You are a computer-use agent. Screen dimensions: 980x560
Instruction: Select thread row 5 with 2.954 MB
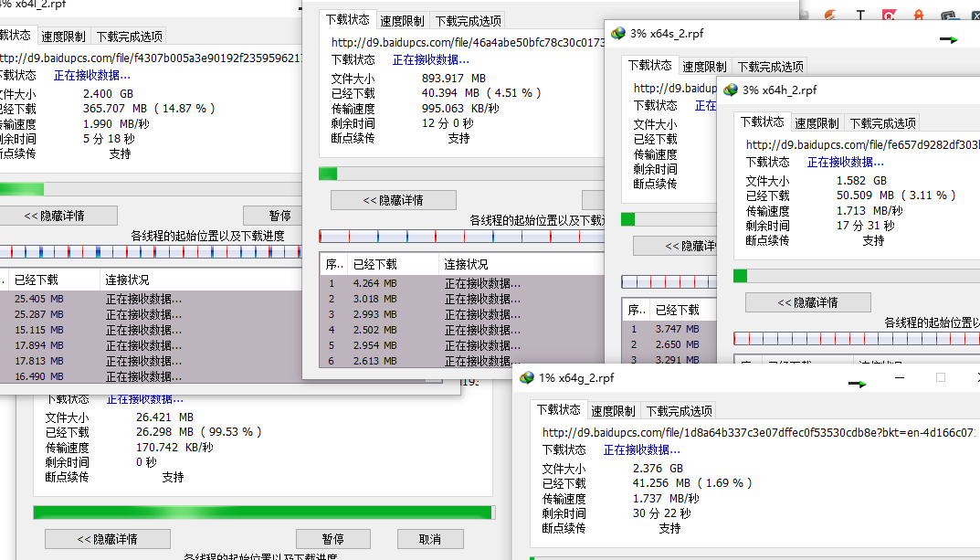coord(462,345)
